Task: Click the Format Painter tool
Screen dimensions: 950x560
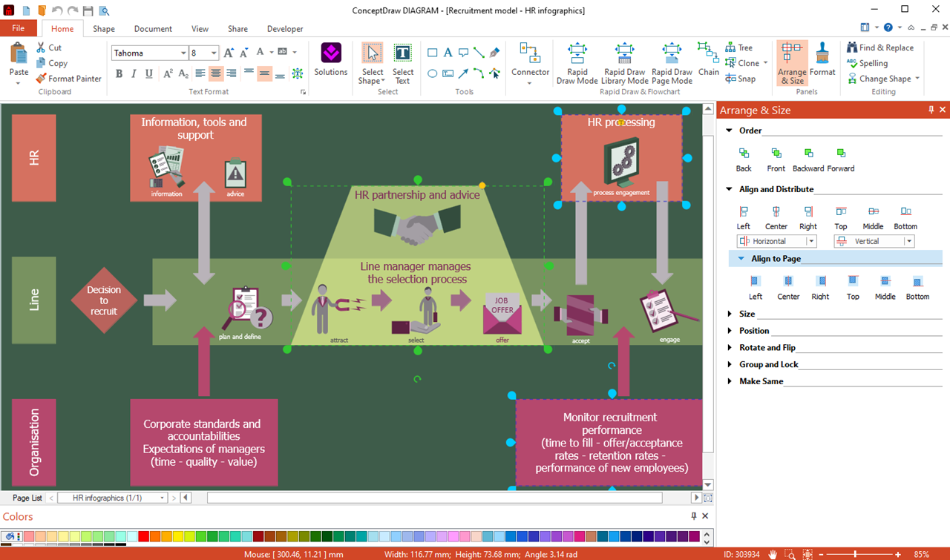Action: [x=68, y=79]
